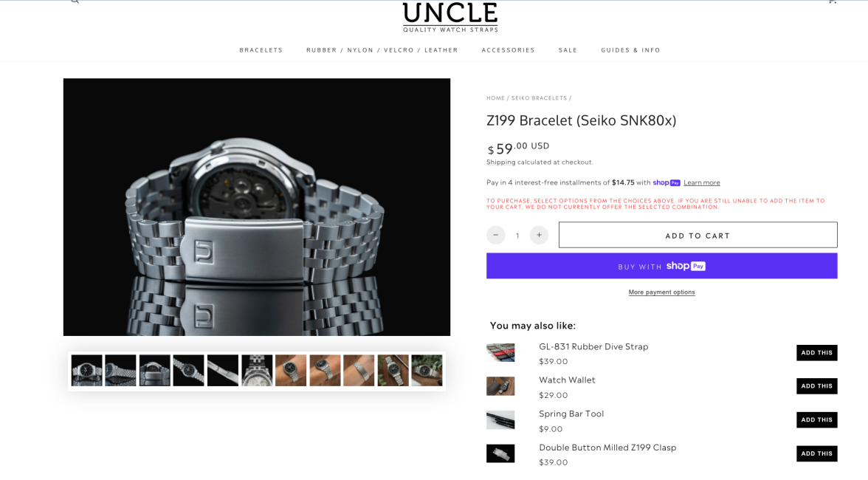Go to Seiko Bracelets breadcrumb
Screen dimensions: 868x480
pos(539,98)
